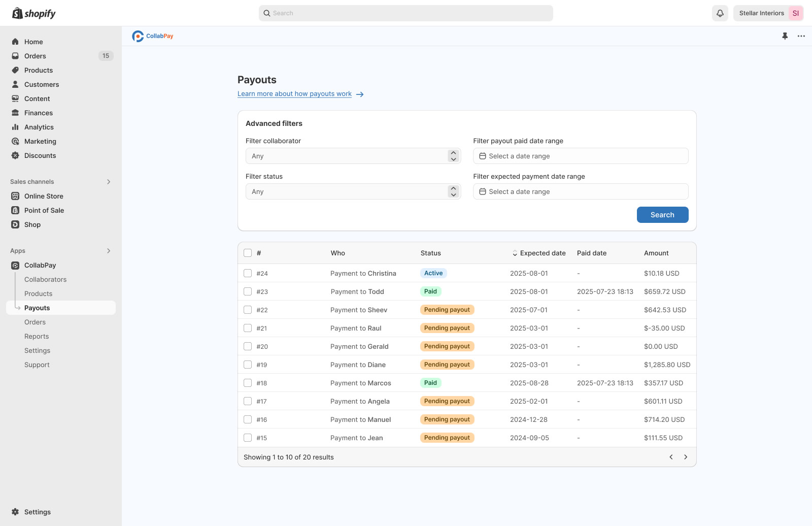Click the payout paid date range field

pos(580,156)
